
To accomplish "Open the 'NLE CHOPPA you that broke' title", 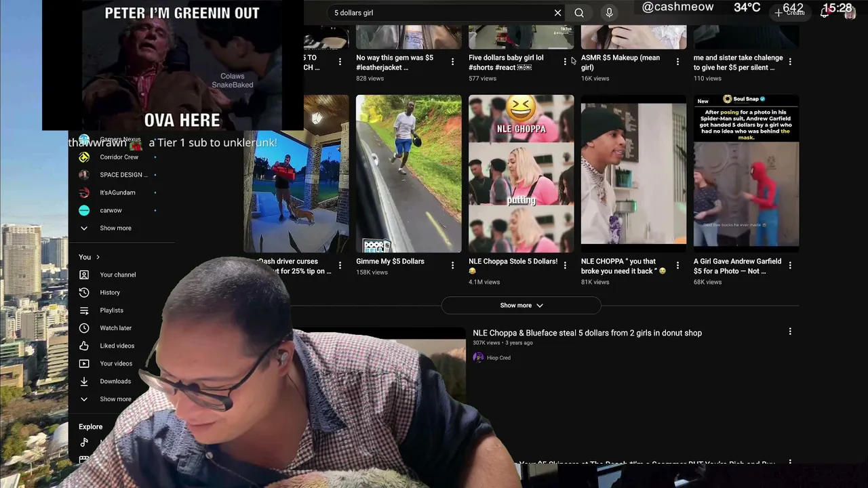I will click(x=623, y=266).
